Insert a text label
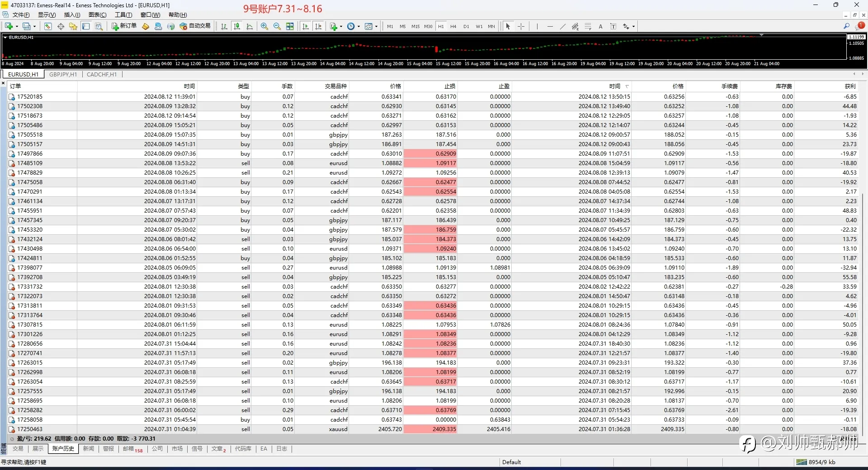Screen dimensions: 868x470 click(613, 26)
